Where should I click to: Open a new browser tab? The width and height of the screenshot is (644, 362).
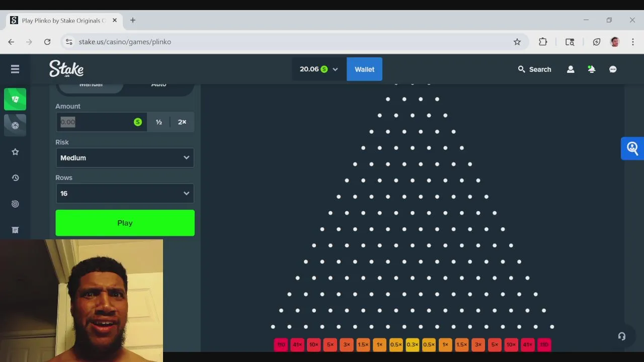(133, 20)
